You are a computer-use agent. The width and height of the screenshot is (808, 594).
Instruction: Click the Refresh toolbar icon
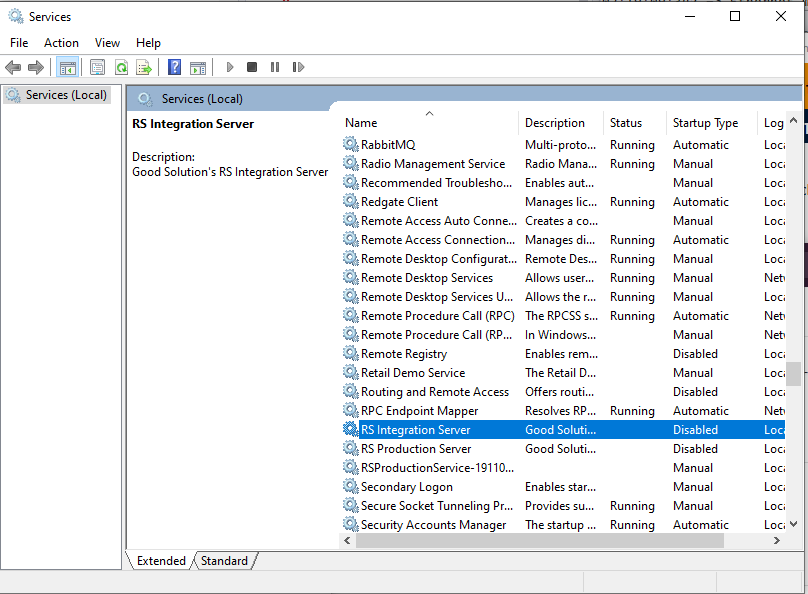tap(121, 67)
